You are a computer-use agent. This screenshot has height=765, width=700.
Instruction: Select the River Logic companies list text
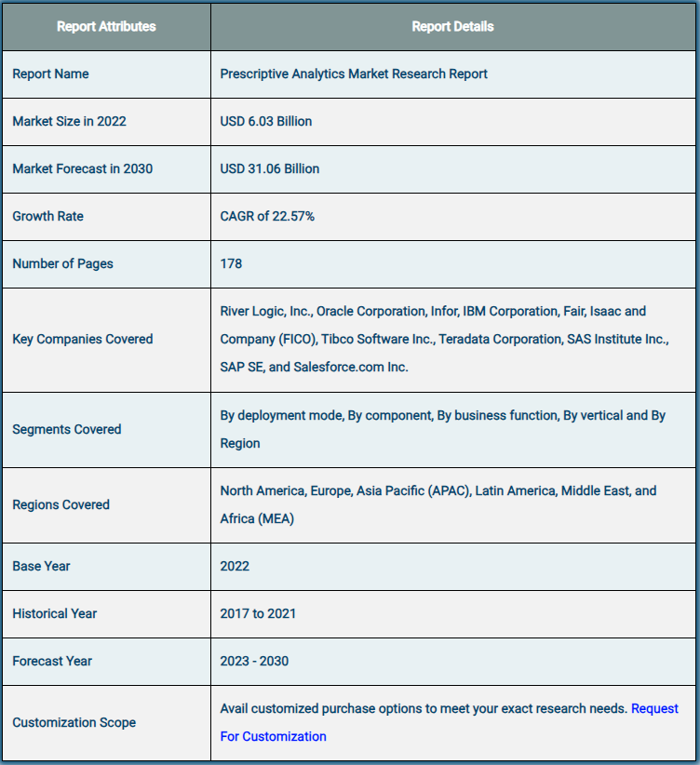tap(445, 339)
